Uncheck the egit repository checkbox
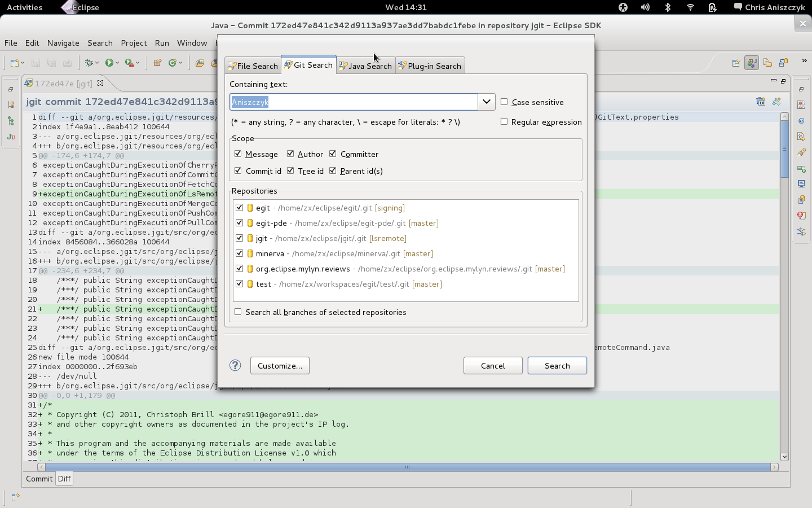 tap(240, 208)
